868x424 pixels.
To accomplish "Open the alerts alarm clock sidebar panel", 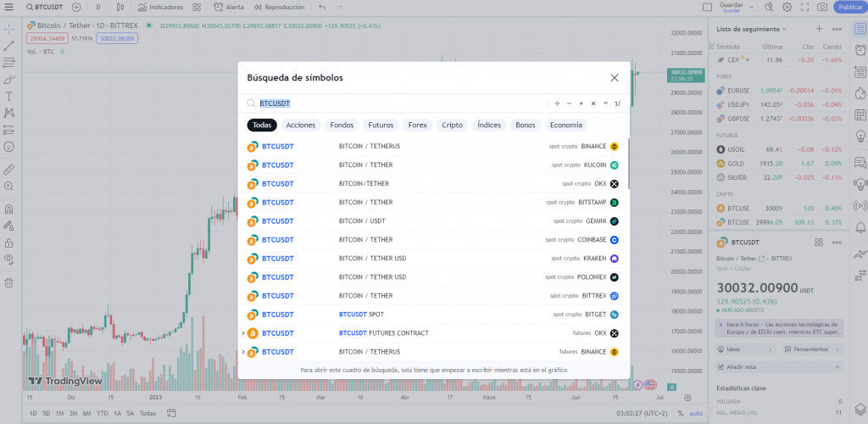I will coord(860,50).
